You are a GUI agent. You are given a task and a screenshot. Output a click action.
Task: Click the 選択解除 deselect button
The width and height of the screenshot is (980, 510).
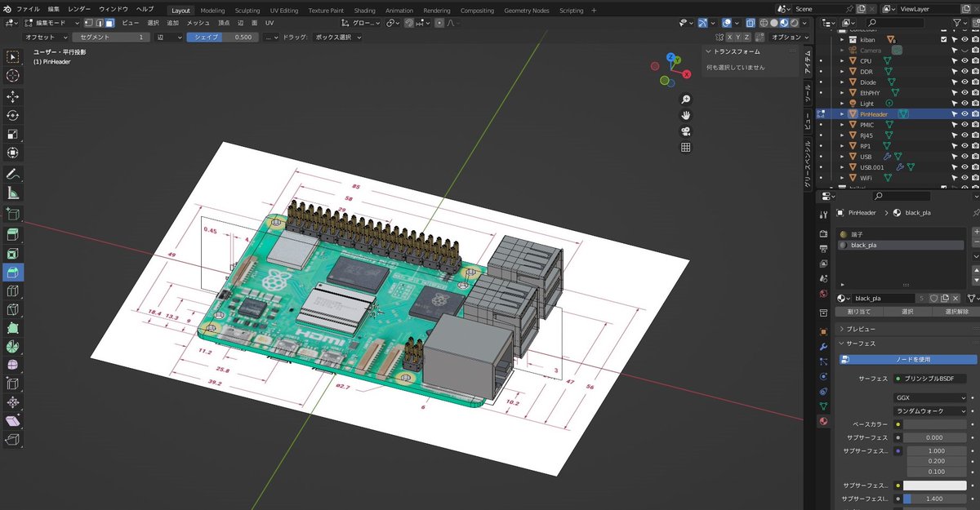point(956,312)
